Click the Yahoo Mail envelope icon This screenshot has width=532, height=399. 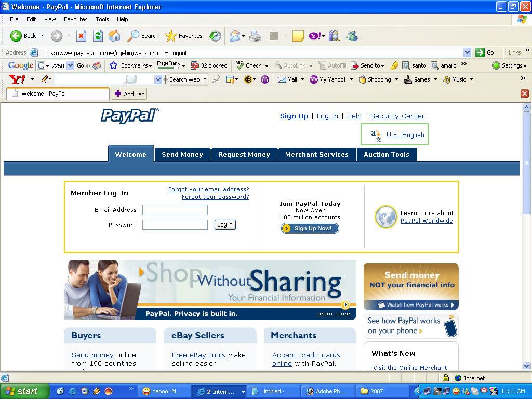282,79
